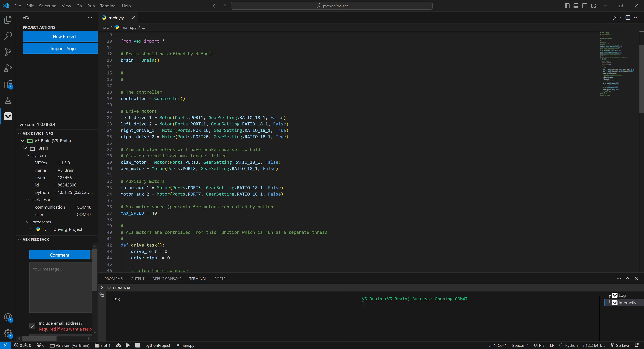Open the Search view
The width and height of the screenshot is (644, 349).
click(8, 36)
